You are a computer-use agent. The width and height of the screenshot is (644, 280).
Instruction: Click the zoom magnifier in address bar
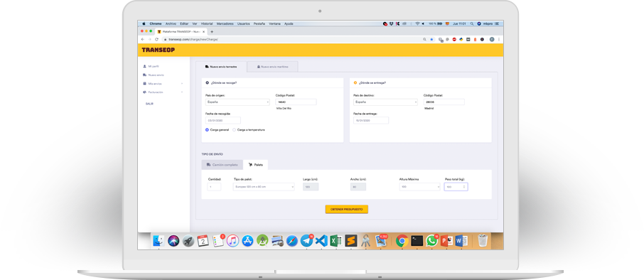(424, 39)
